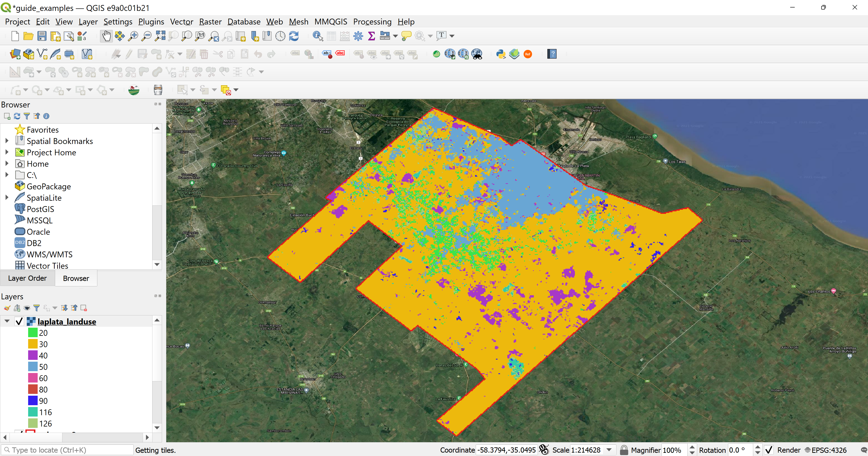Viewport: 868px width, 456px height.
Task: Click the EPSG:4326 CRS button
Action: [x=826, y=450]
